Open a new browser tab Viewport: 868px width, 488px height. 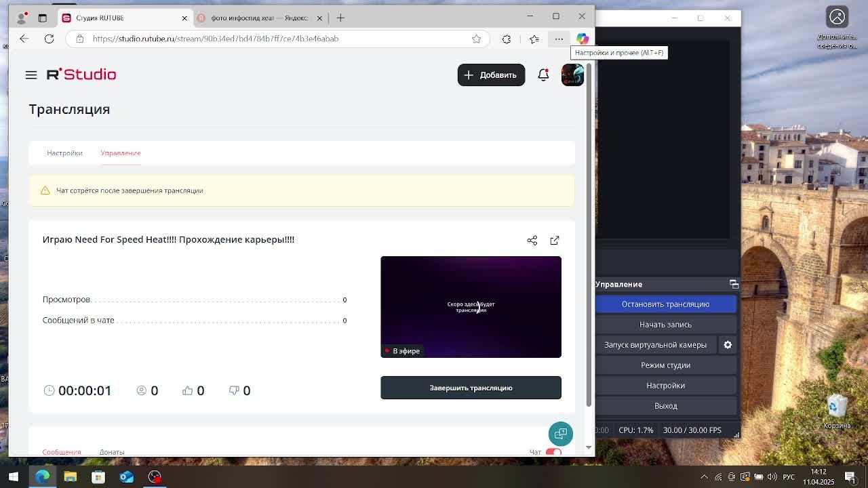(340, 18)
